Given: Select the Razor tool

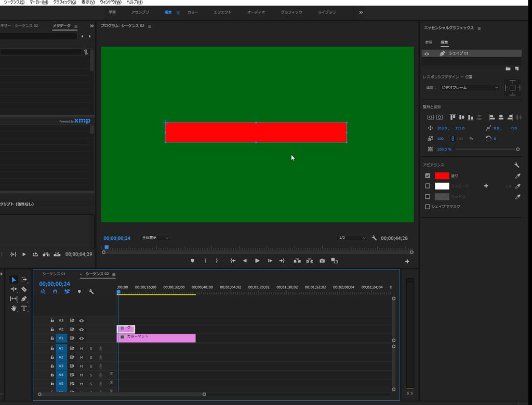Looking at the screenshot, I should point(24,289).
